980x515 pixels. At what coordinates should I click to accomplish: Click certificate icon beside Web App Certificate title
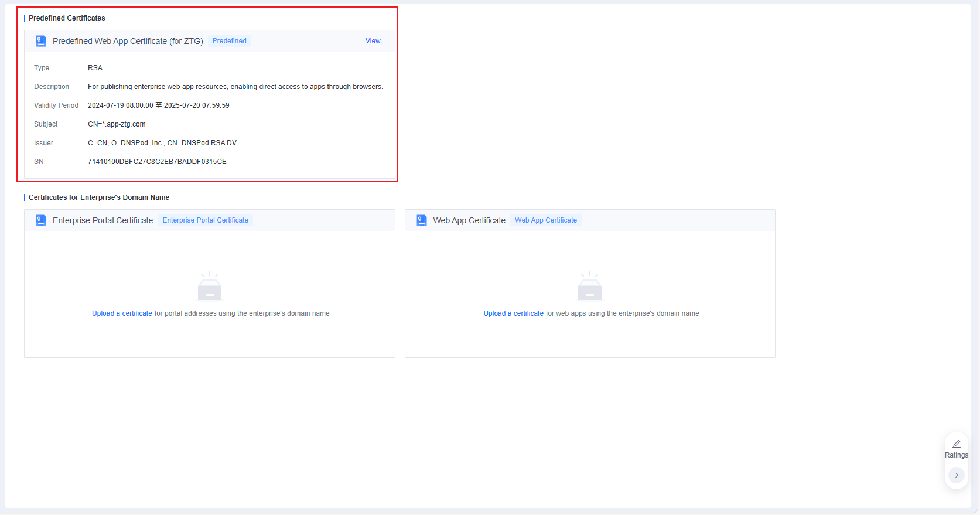click(x=422, y=220)
